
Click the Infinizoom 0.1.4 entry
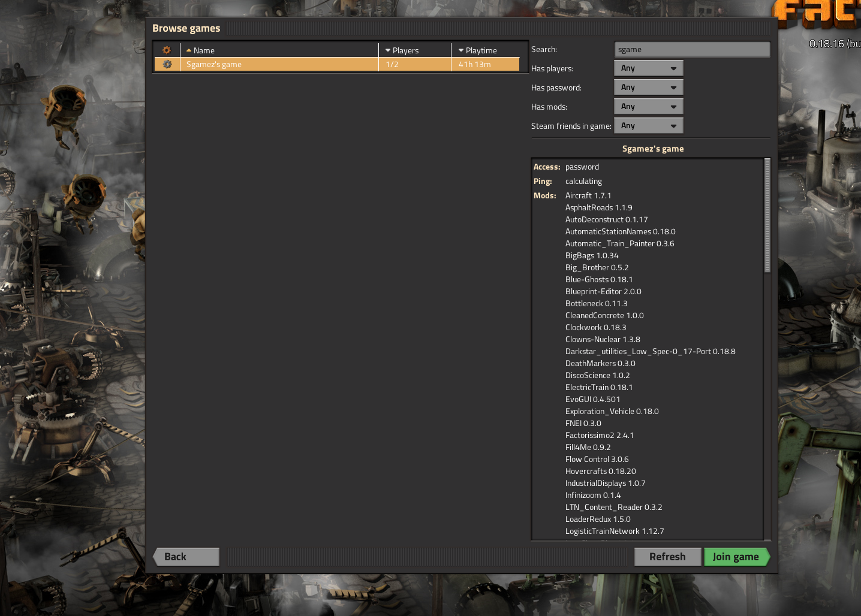click(x=593, y=495)
